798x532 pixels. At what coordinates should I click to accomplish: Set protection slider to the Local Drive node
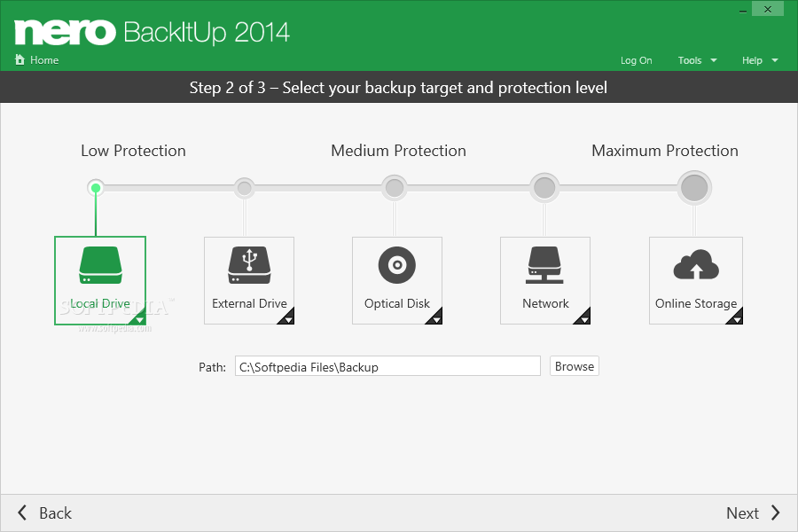(x=95, y=188)
